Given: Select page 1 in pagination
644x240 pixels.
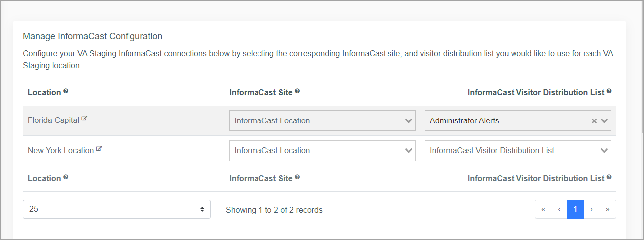Looking at the screenshot, I should (575, 209).
